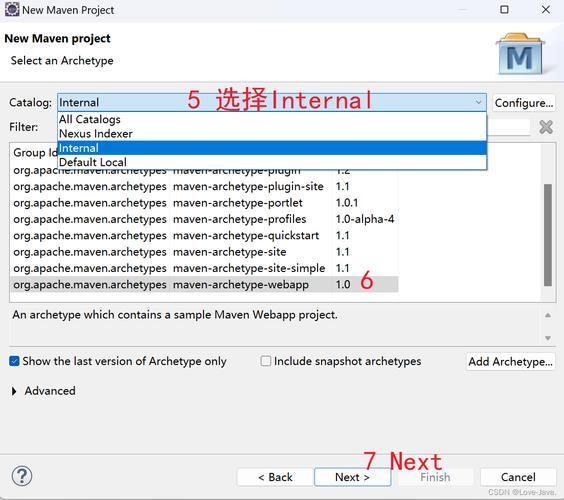Proceed with the Next > button
The width and height of the screenshot is (564, 500).
[352, 477]
